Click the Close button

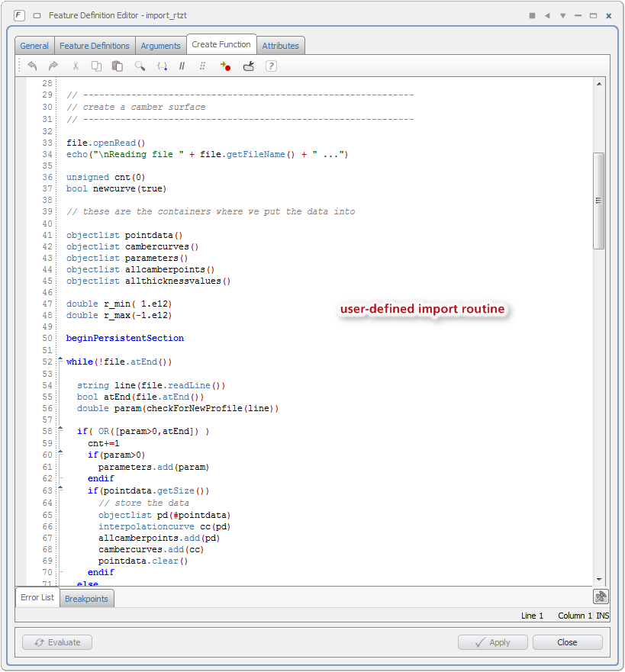coord(568,642)
